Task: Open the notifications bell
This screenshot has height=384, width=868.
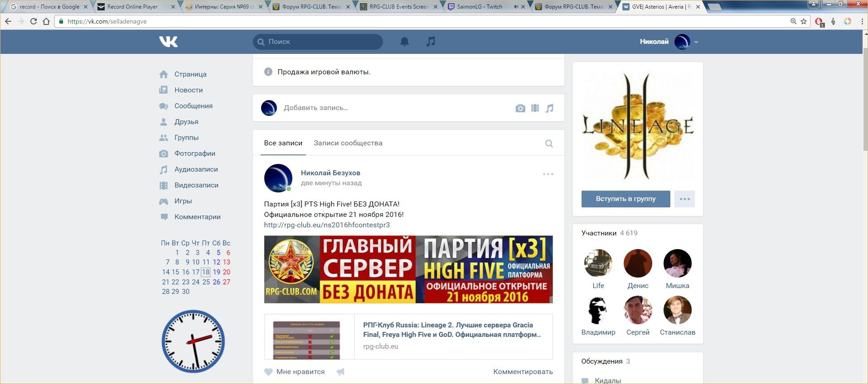Action: pos(404,42)
